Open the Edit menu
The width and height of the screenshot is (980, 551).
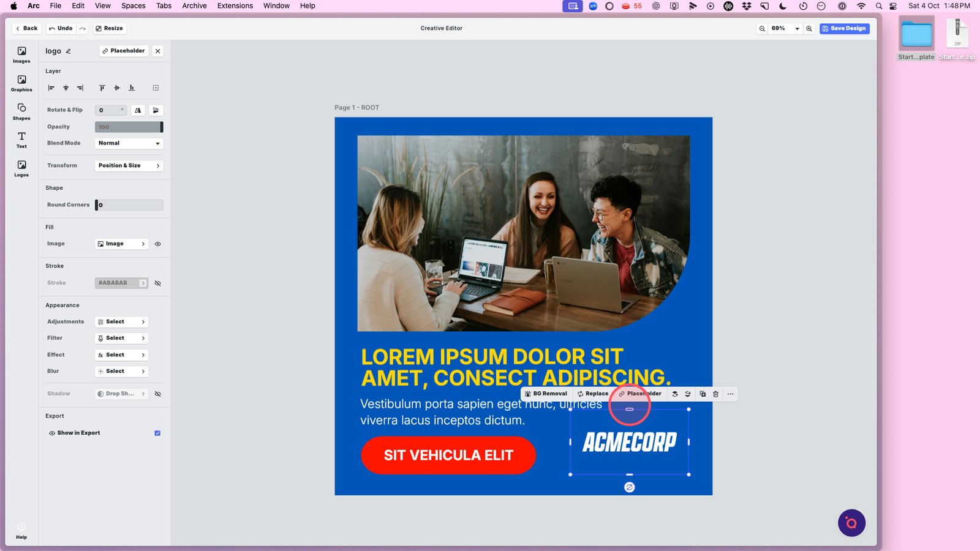pos(78,6)
